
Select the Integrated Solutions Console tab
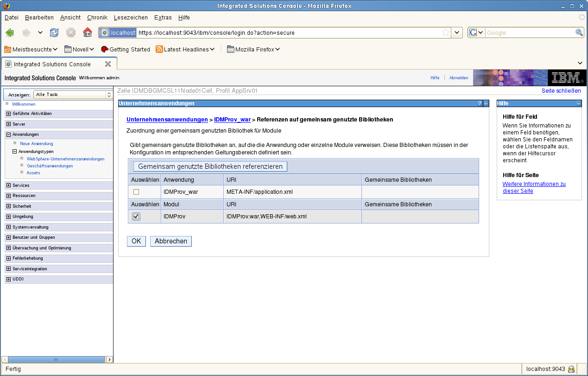(58, 64)
